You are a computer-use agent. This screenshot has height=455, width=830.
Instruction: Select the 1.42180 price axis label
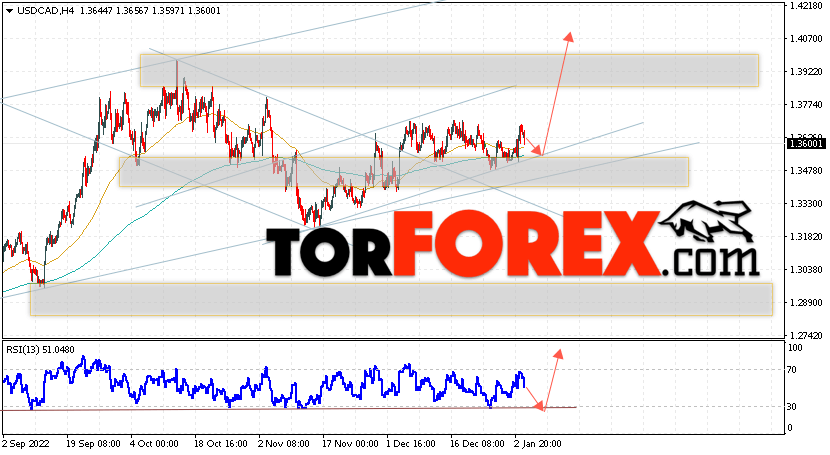click(806, 6)
